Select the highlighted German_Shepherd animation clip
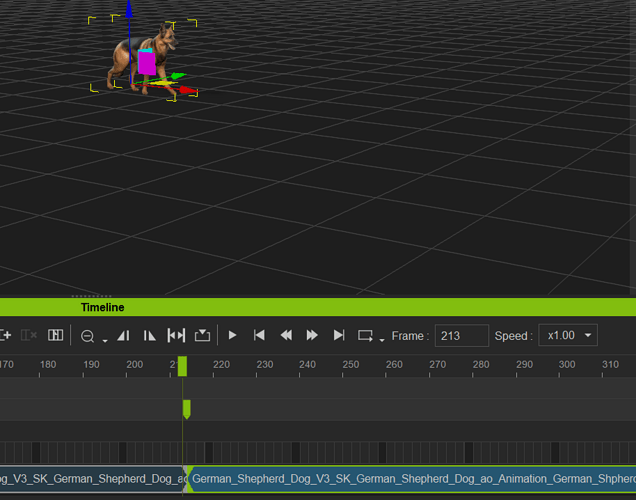The height and width of the screenshot is (500, 636). pyautogui.click(x=412, y=479)
